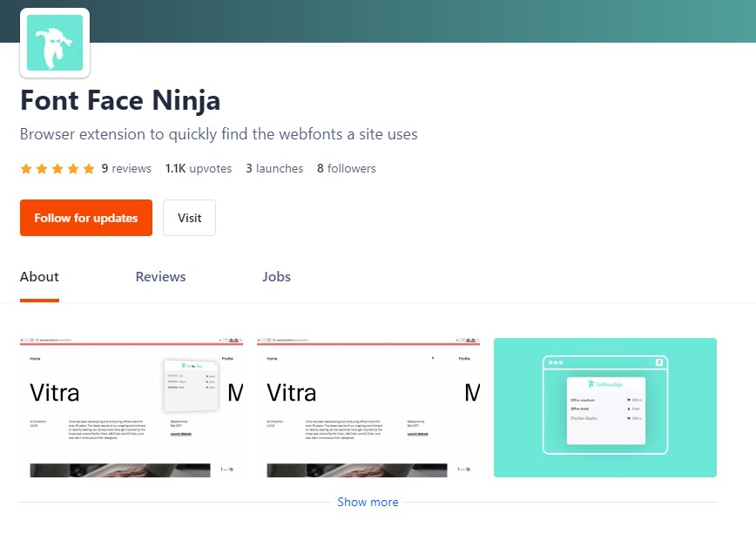Switch to the Reviews tab

160,277
